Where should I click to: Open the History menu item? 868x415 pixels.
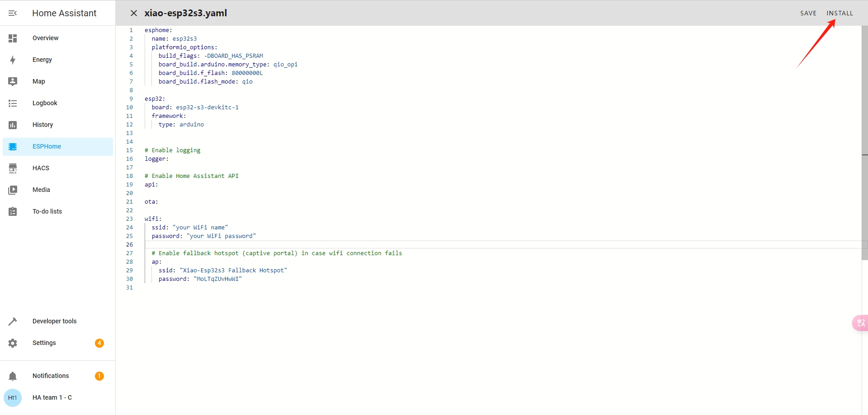coord(58,125)
